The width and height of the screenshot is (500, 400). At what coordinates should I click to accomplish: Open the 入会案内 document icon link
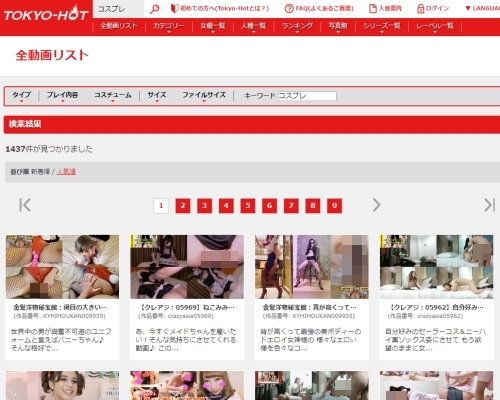(373, 8)
